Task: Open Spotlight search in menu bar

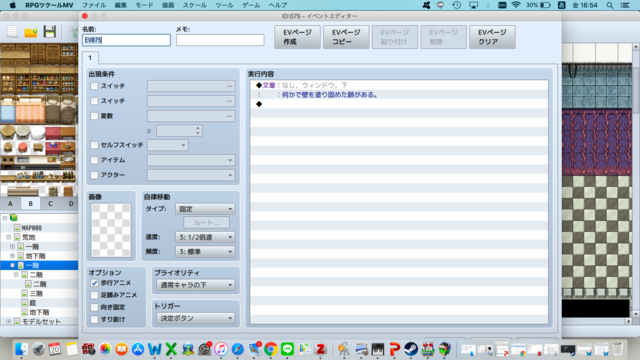Action: [x=610, y=5]
